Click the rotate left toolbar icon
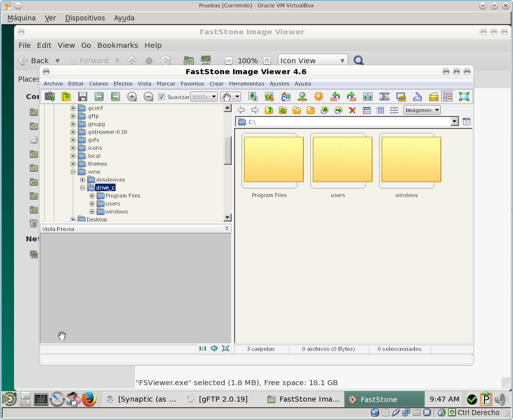 335,97
